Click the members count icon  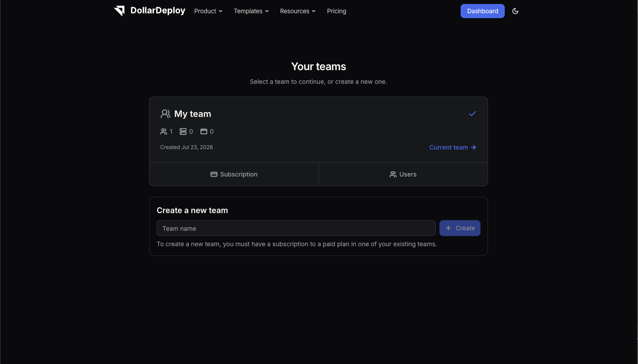(164, 131)
